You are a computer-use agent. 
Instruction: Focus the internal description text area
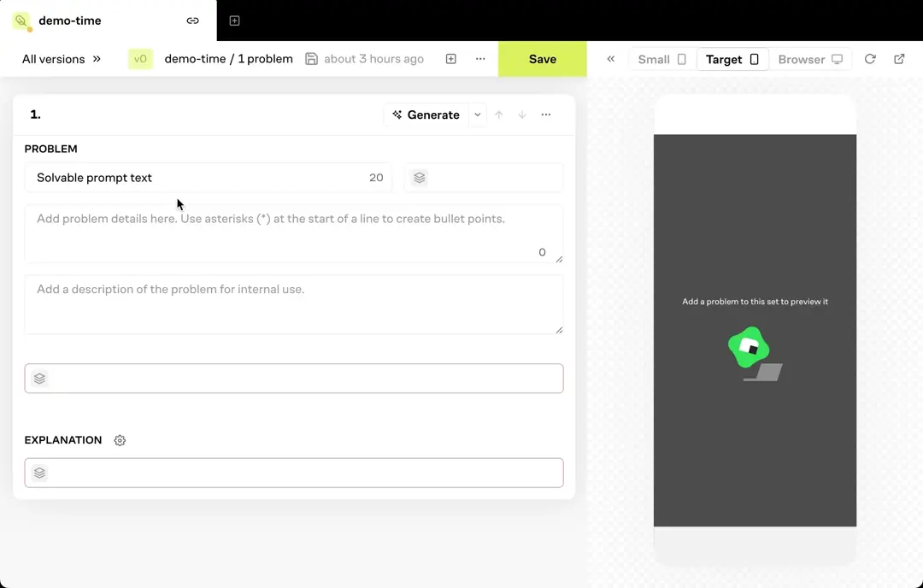click(x=294, y=304)
